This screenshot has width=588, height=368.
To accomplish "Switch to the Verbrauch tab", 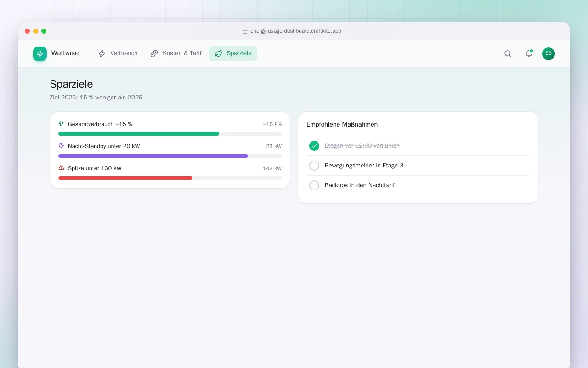I will pos(118,53).
